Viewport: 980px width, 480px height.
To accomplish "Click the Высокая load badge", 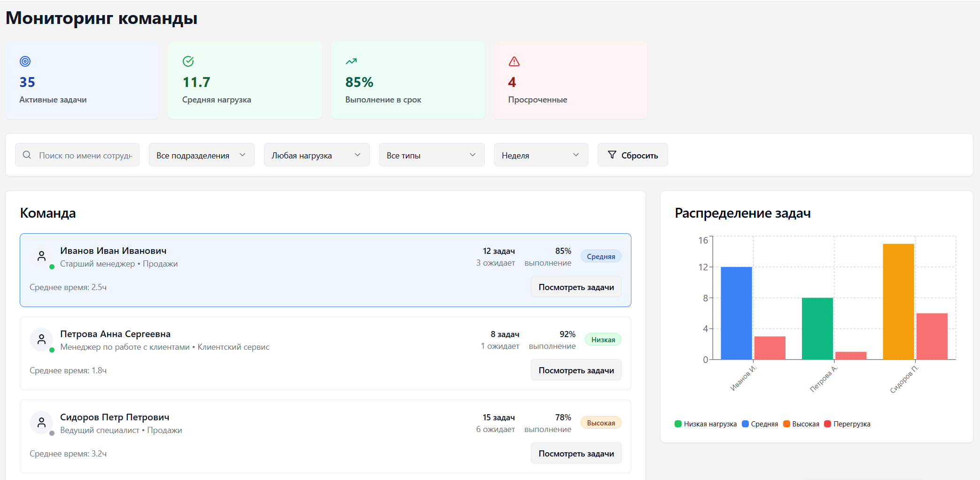I will (x=601, y=423).
